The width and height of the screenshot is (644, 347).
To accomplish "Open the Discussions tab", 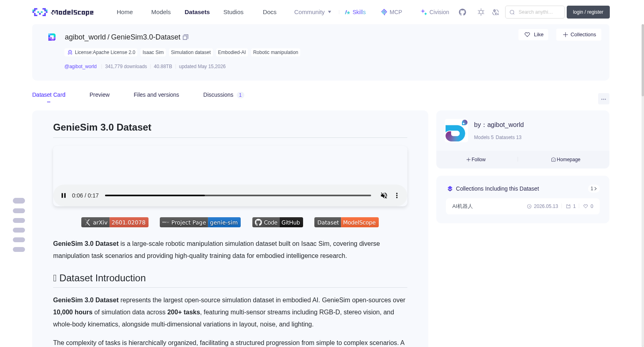I will [223, 95].
